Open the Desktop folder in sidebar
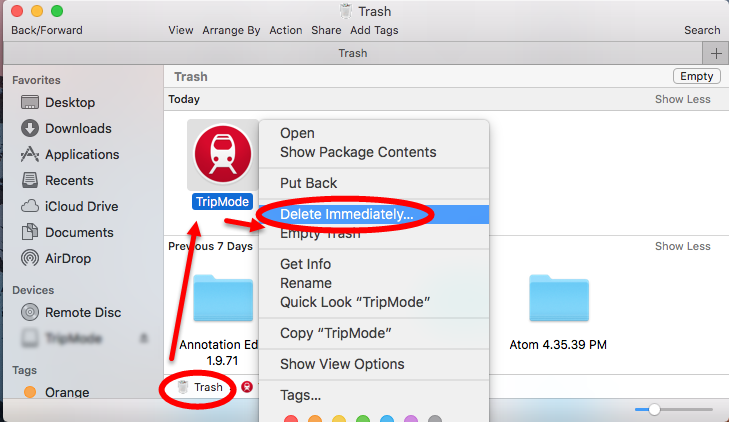Viewport: 729px width, 422px height. coord(58,102)
